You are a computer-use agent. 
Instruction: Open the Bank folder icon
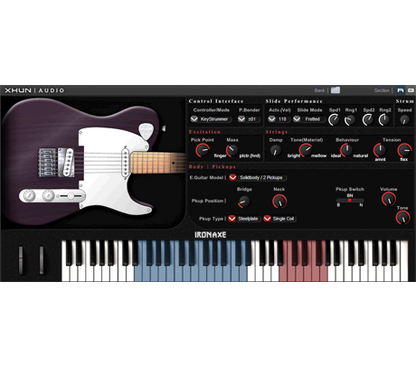point(335,90)
